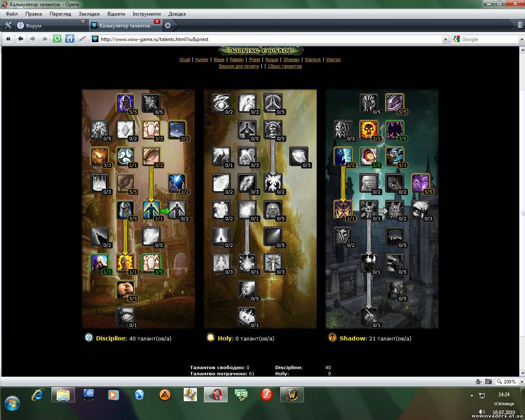This screenshot has width=525, height=420.
Task: Go back with the browser back arrow
Action: tap(21, 39)
